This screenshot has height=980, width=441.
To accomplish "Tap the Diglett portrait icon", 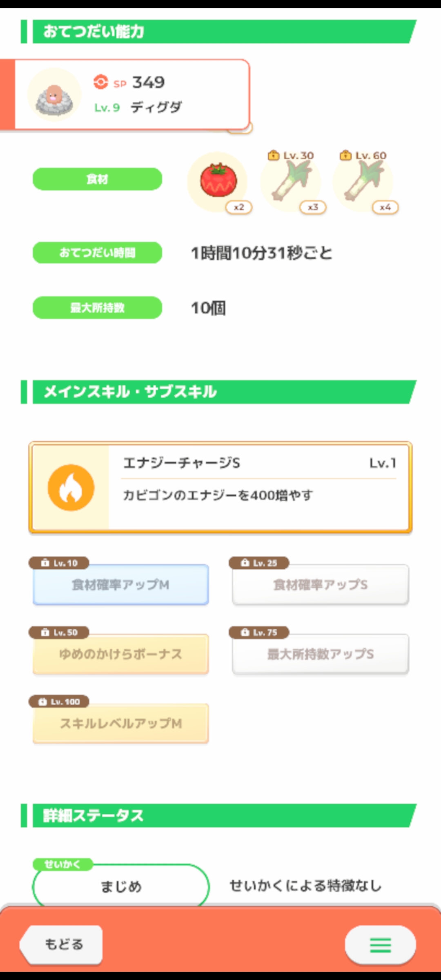I will click(x=54, y=95).
